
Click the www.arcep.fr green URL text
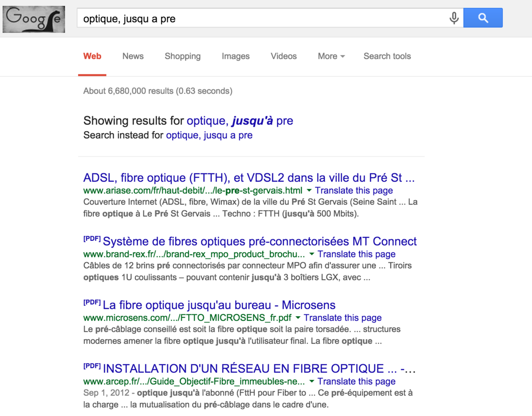pyautogui.click(x=194, y=381)
